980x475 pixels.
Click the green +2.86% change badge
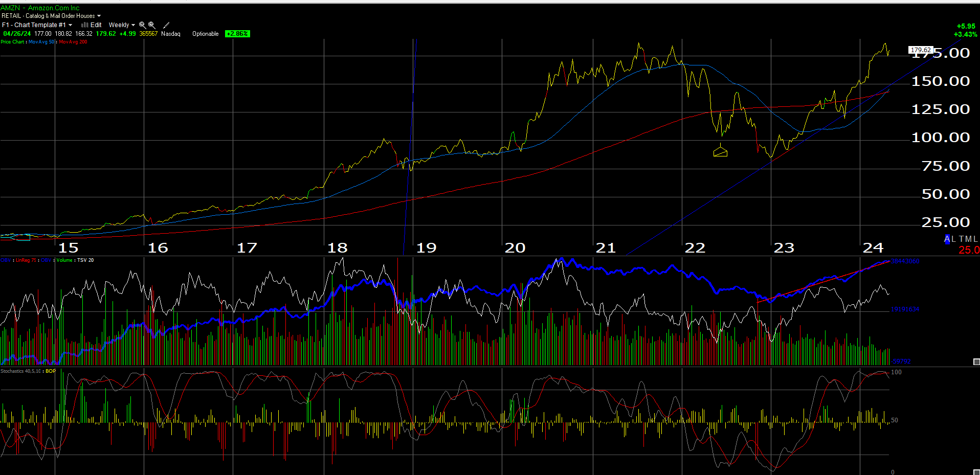237,34
